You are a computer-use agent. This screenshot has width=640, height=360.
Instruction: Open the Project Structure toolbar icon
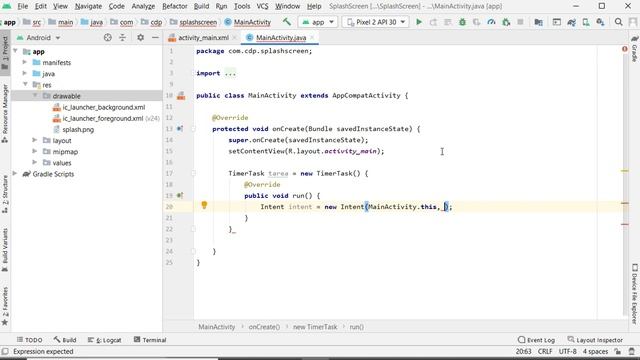pyautogui.click(x=538, y=22)
